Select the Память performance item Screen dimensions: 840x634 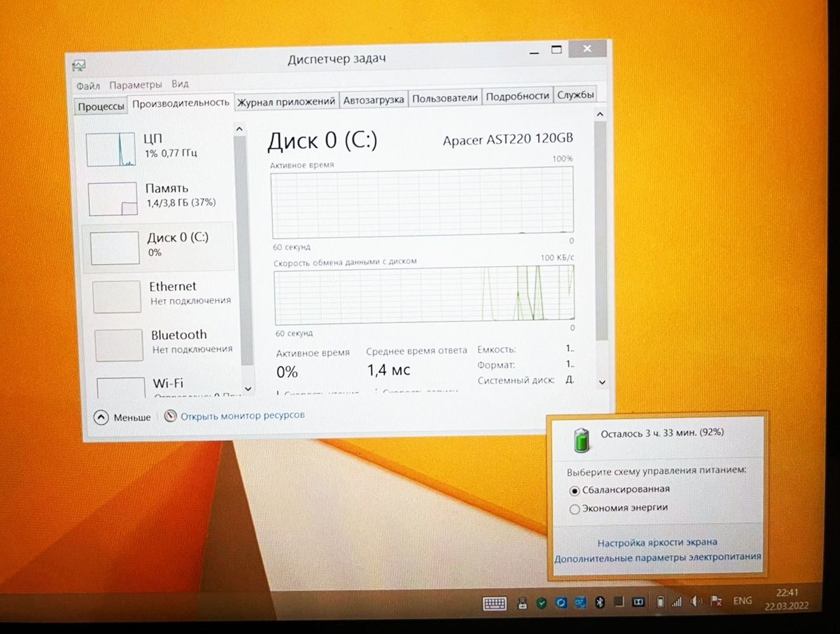point(159,198)
